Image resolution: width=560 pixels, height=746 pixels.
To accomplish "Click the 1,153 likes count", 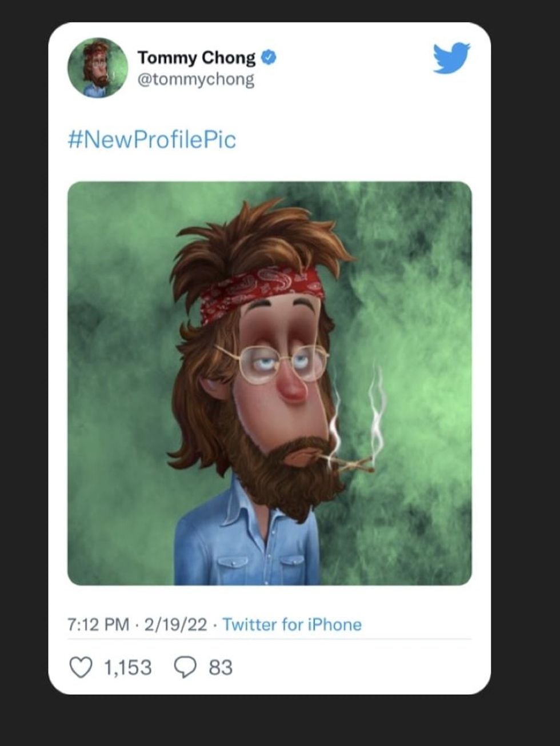I will tap(127, 667).
